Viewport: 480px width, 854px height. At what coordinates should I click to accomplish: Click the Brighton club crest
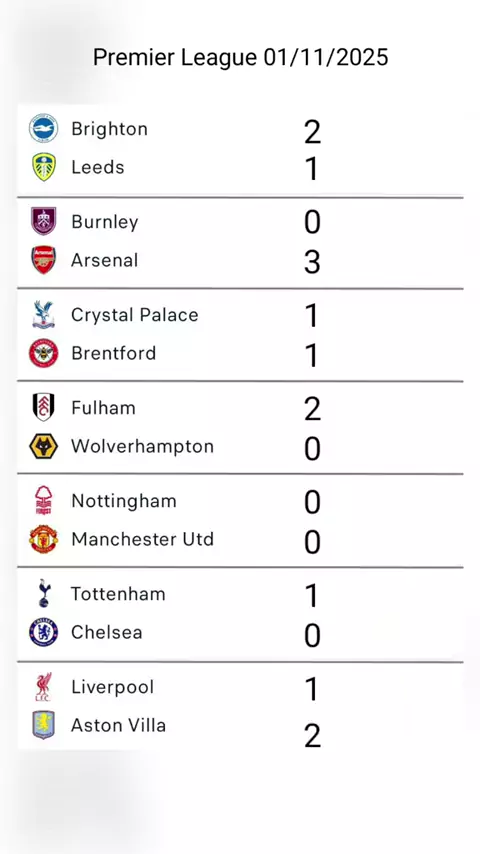[44, 129]
